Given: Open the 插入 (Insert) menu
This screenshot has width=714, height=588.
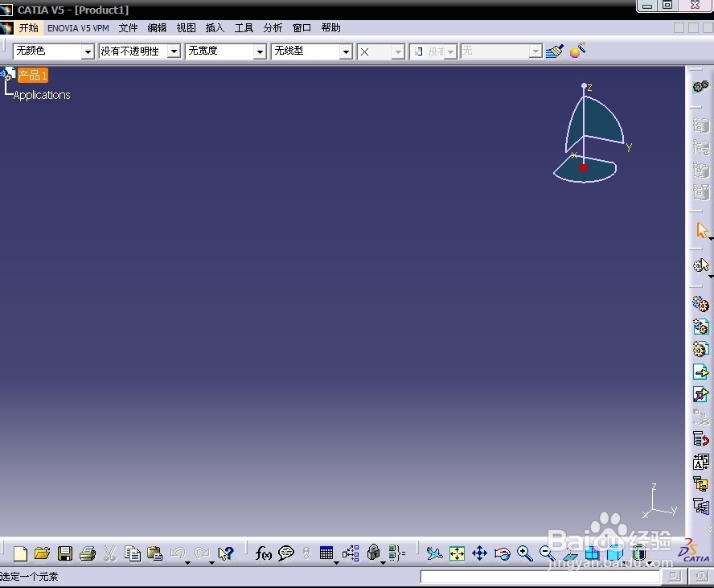Looking at the screenshot, I should click(215, 28).
